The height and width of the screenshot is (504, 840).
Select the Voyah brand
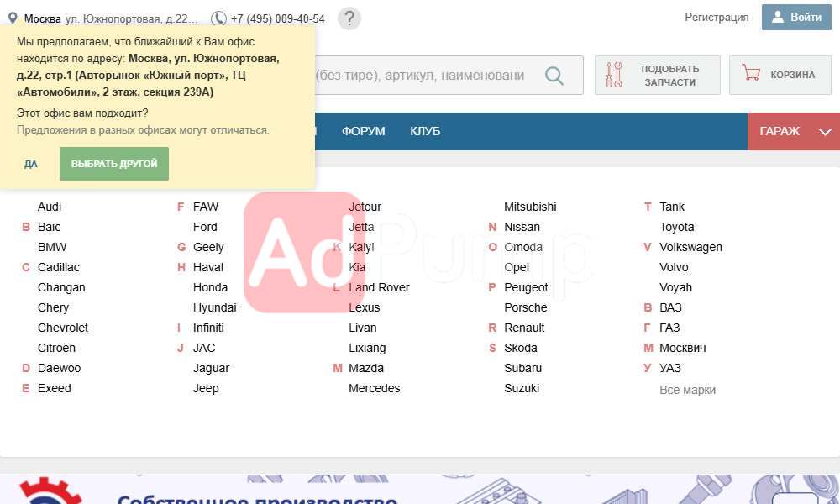pyautogui.click(x=675, y=287)
